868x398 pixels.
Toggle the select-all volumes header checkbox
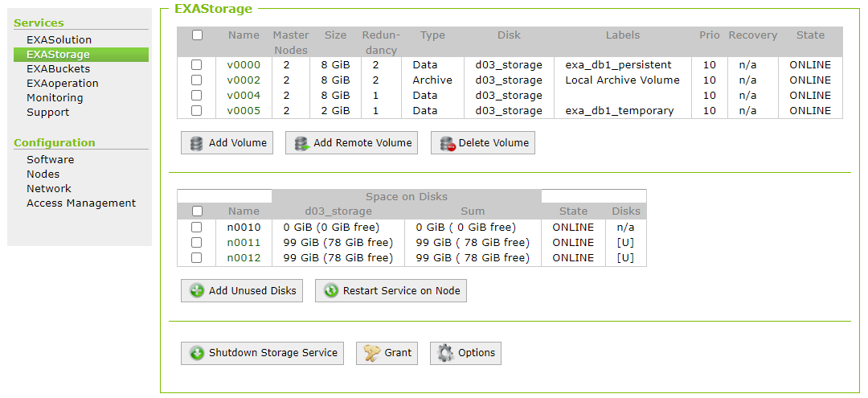[x=198, y=35]
